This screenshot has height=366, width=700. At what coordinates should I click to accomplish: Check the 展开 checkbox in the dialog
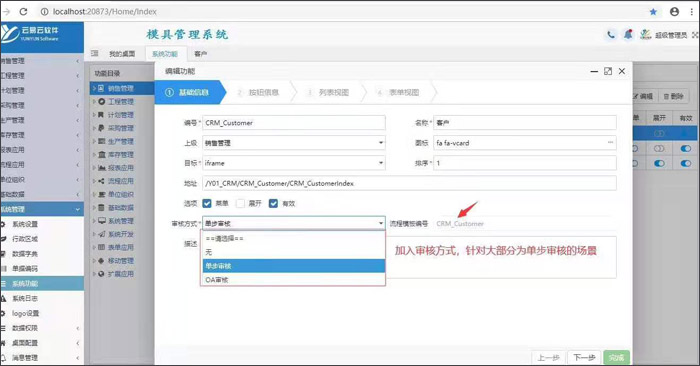(240, 204)
